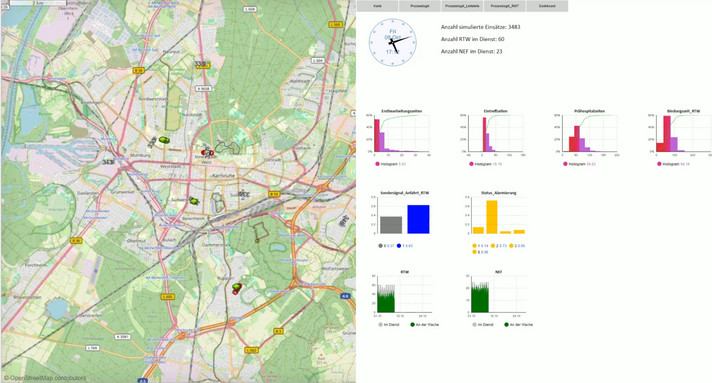Click 'Anzahl simulierte Einsätze: 3483' text

[480, 27]
